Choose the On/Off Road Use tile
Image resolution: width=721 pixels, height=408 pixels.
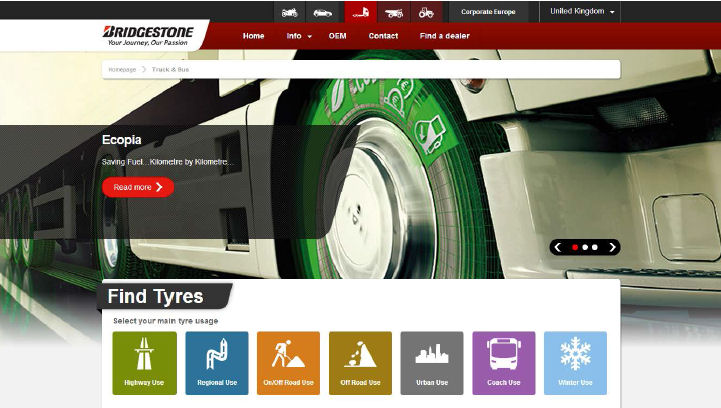(x=288, y=363)
